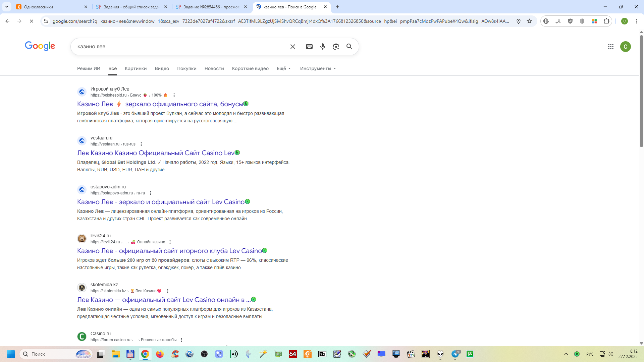Open the Новости results tab

pyautogui.click(x=214, y=68)
